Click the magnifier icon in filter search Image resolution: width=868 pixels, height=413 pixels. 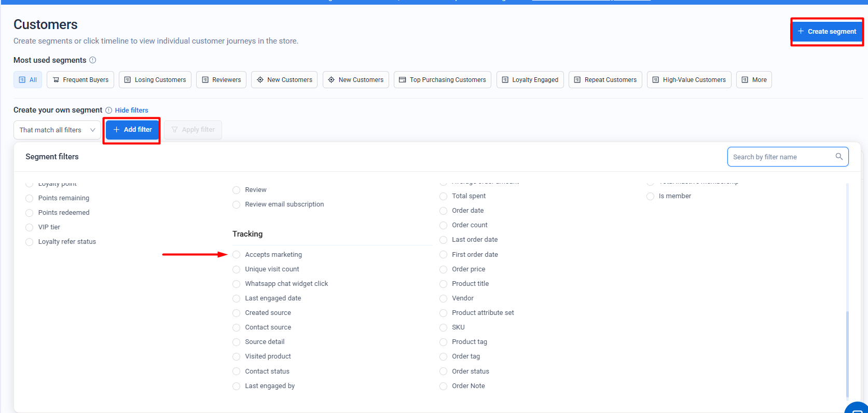pos(839,157)
